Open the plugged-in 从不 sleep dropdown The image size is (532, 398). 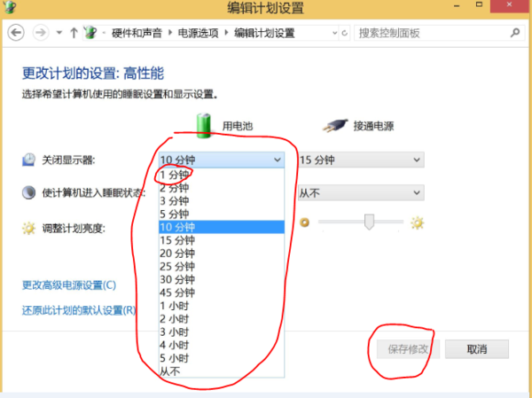(x=362, y=192)
